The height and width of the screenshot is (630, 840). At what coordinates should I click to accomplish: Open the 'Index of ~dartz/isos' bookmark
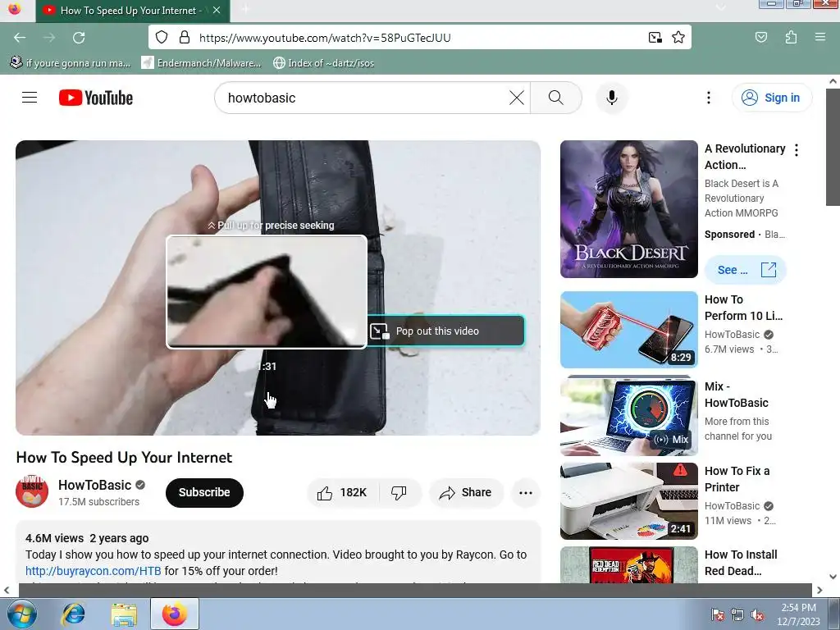(x=323, y=62)
